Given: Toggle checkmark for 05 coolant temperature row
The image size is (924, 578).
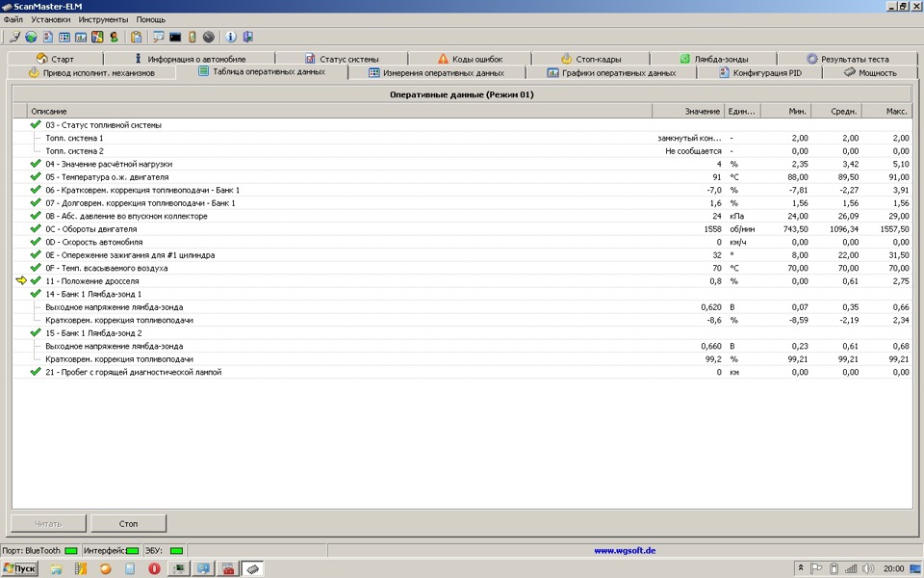Looking at the screenshot, I should click(36, 177).
